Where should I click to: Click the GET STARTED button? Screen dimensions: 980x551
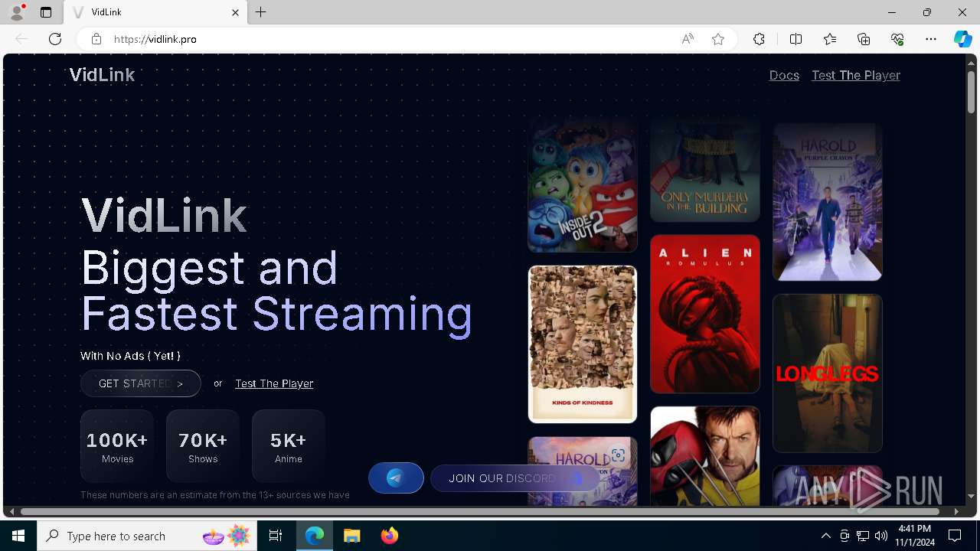141,383
